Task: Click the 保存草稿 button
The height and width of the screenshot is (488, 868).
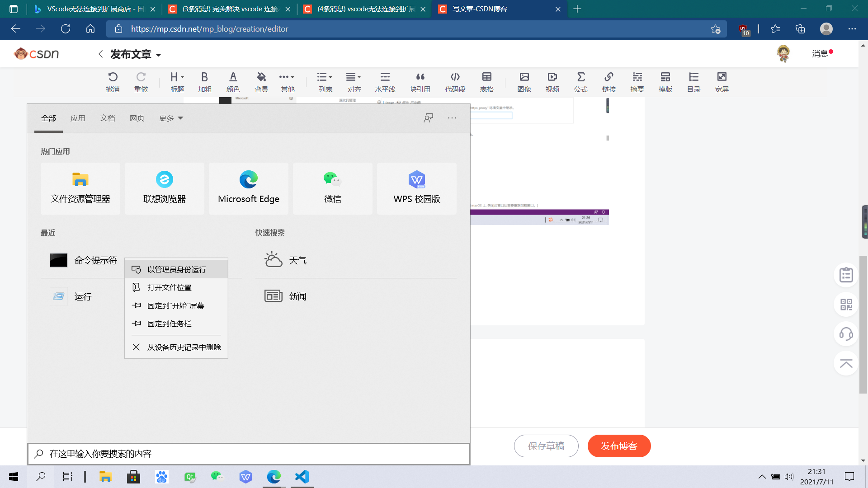Action: pos(546,446)
